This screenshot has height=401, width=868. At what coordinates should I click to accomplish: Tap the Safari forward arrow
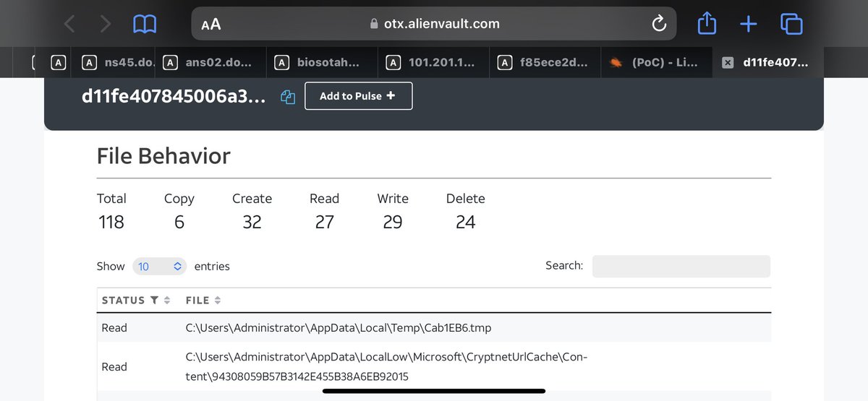click(106, 24)
